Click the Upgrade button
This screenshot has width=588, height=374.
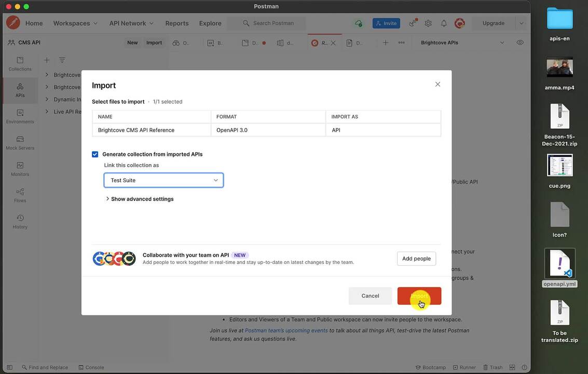(494, 23)
